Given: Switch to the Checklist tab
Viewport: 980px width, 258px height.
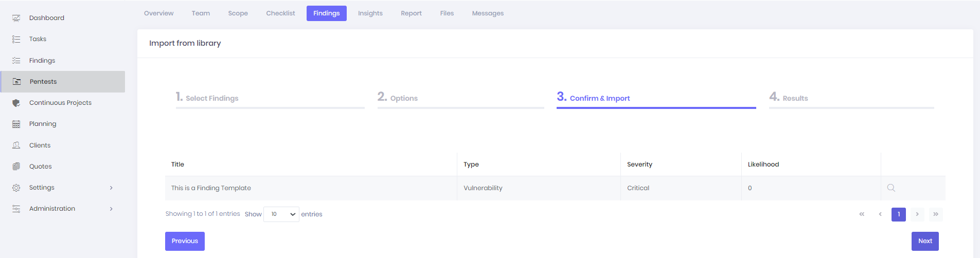Looking at the screenshot, I should pyautogui.click(x=280, y=13).
